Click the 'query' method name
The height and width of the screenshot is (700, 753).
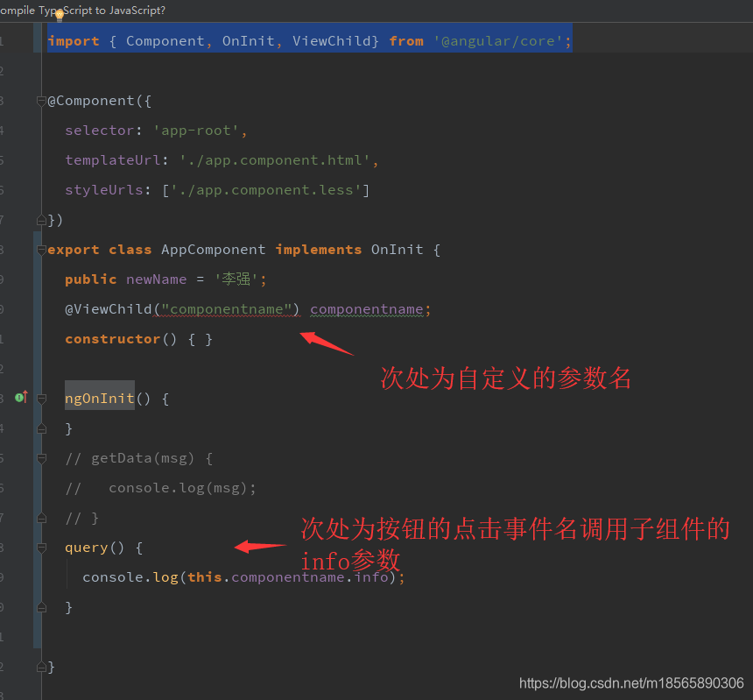pyautogui.click(x=87, y=548)
